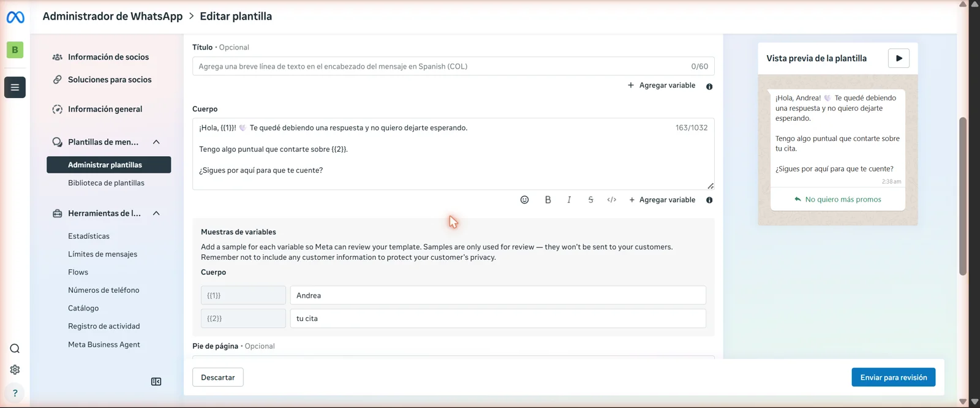The width and height of the screenshot is (980, 408).
Task: Click the Herramientas briefcase icon
Action: 57,213
